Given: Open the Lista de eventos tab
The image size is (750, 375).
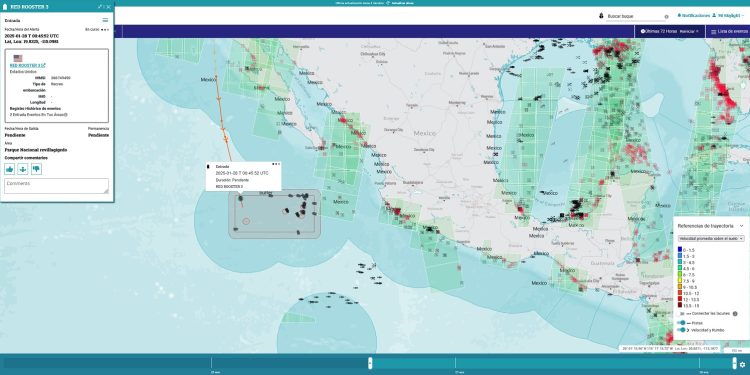Looking at the screenshot, I should click(x=729, y=32).
